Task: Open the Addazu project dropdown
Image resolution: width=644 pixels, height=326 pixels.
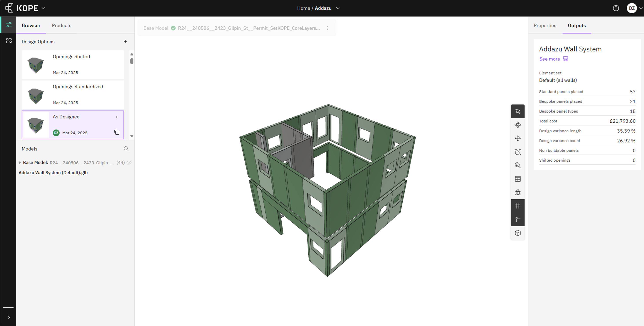Action: (x=338, y=8)
